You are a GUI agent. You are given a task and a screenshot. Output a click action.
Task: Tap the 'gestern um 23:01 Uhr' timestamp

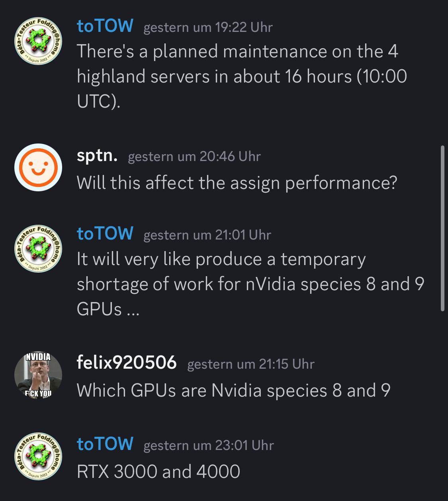pos(209,445)
